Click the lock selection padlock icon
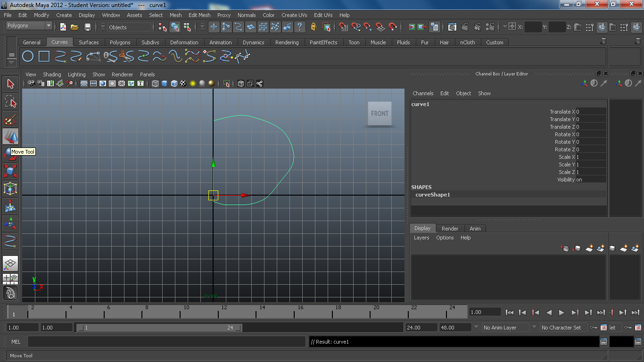Viewport: 644px width, 362px height. (314, 27)
